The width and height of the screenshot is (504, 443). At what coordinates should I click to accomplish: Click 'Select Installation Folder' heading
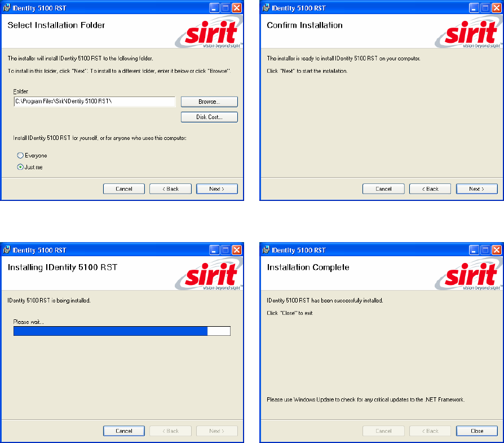56,25
